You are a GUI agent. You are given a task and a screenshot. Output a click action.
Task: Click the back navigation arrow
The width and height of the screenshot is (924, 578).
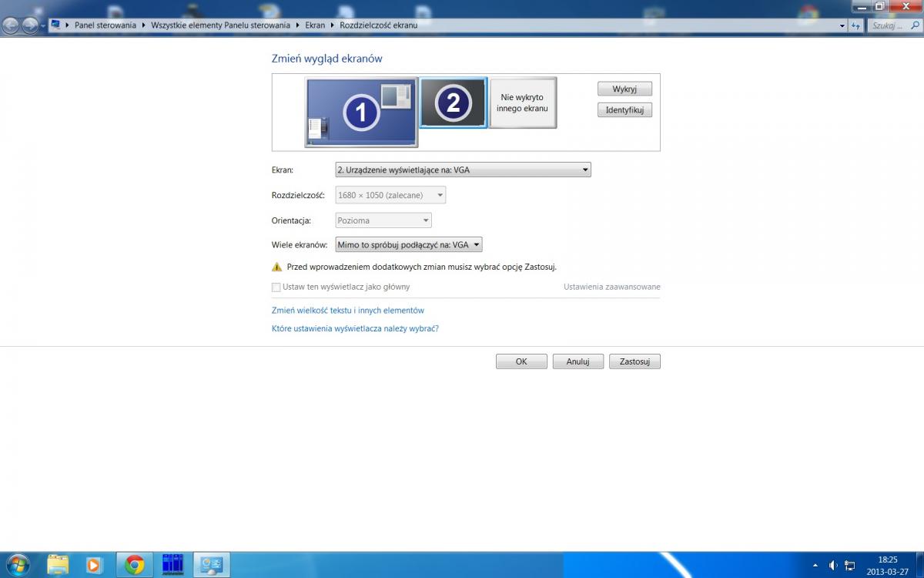tap(11, 25)
